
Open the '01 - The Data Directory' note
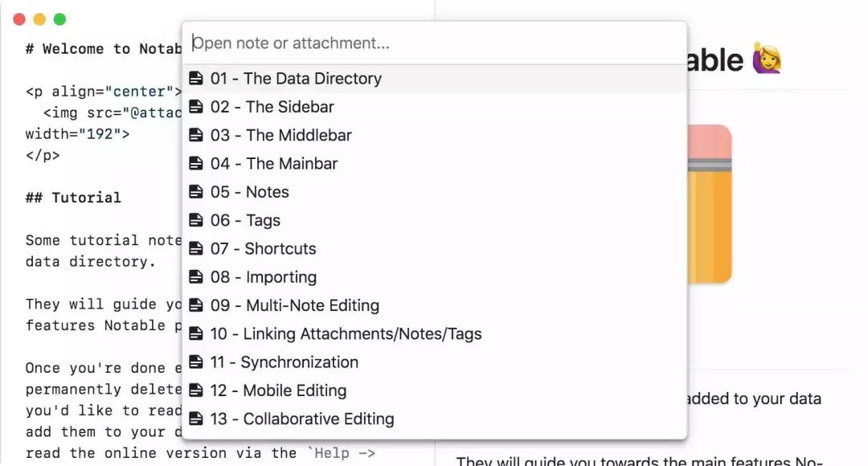coord(435,78)
